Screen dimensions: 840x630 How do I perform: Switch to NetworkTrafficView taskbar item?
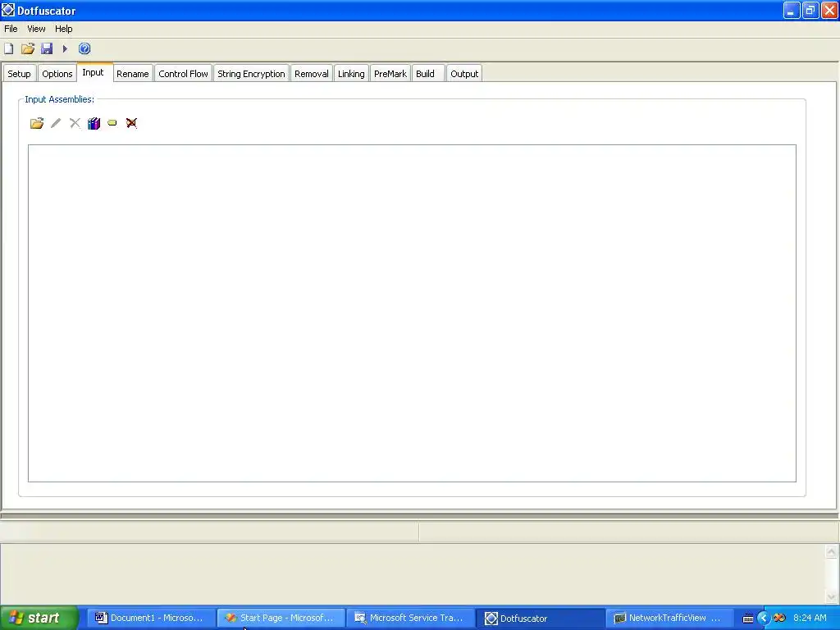669,619
